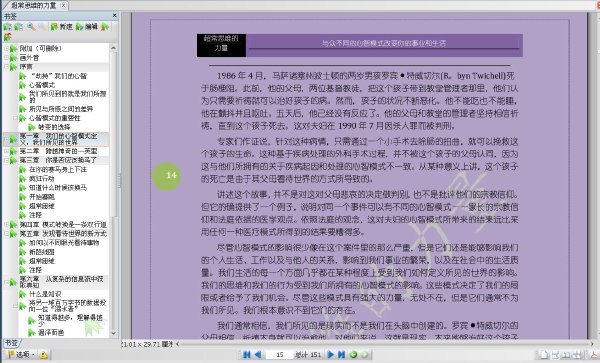The width and height of the screenshot is (600, 363).
Task: Expand the 第二章 bookmark node
Action: pos(6,151)
